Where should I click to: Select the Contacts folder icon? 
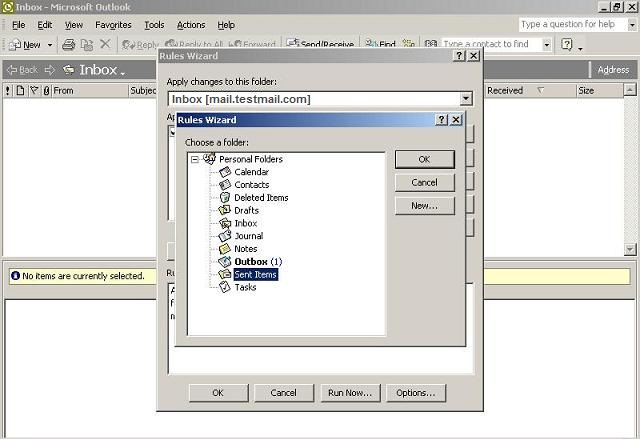(x=225, y=185)
